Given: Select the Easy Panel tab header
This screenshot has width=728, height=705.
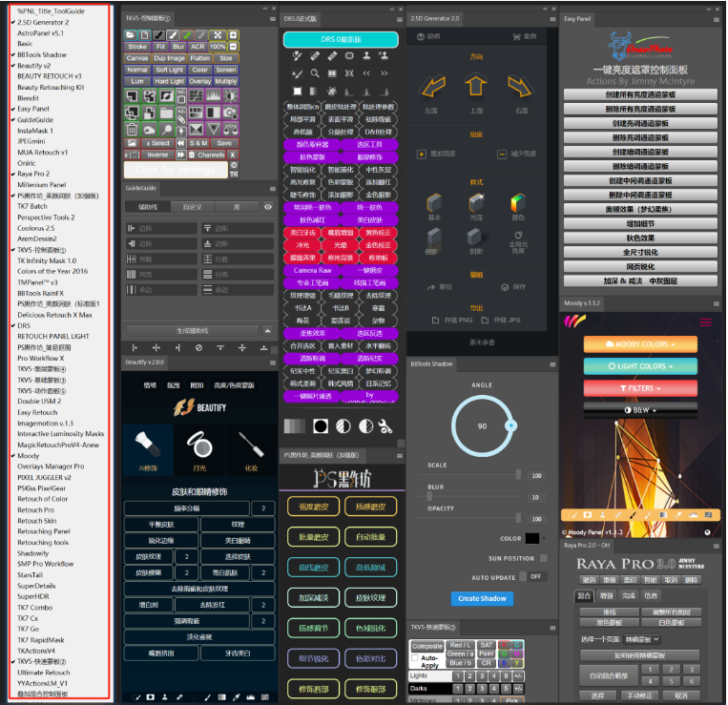Looking at the screenshot, I should click(577, 19).
